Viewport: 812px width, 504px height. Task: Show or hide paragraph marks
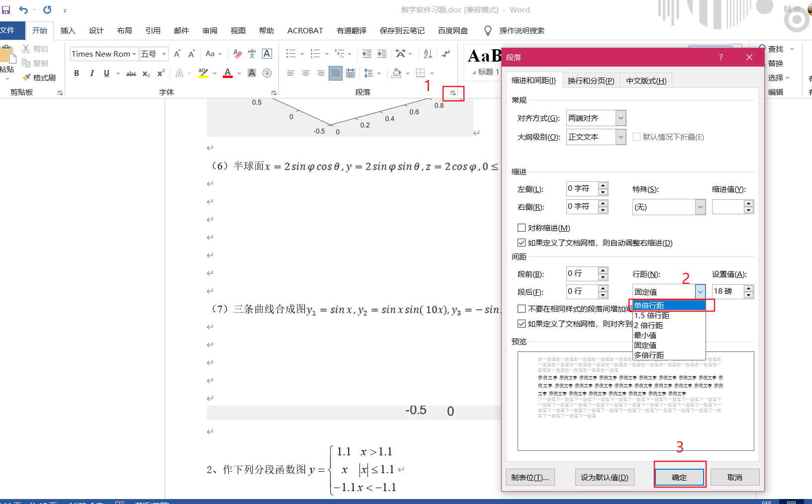click(446, 54)
